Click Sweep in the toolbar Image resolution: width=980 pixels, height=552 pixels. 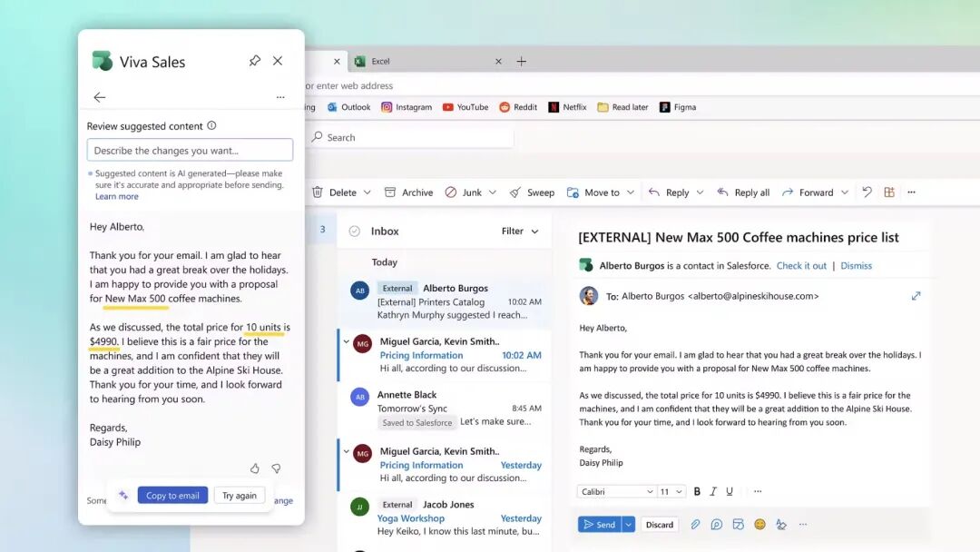(532, 192)
